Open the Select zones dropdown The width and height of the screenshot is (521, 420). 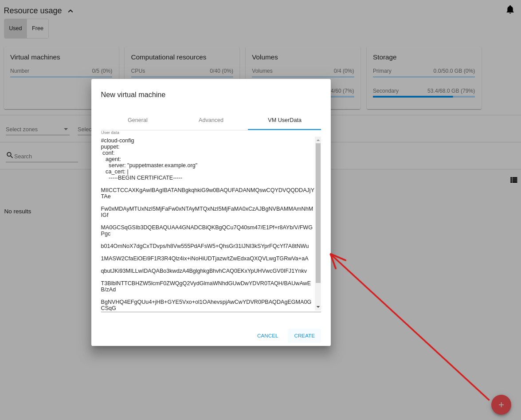click(37, 130)
